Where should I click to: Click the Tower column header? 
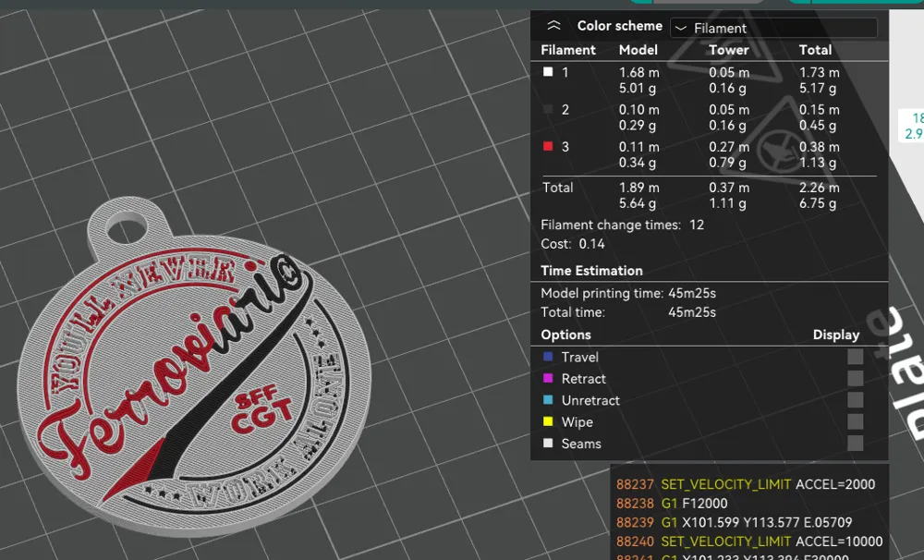(729, 50)
